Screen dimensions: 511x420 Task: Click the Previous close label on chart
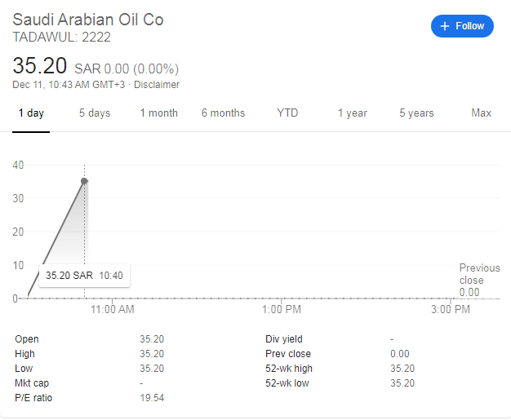pos(478,274)
